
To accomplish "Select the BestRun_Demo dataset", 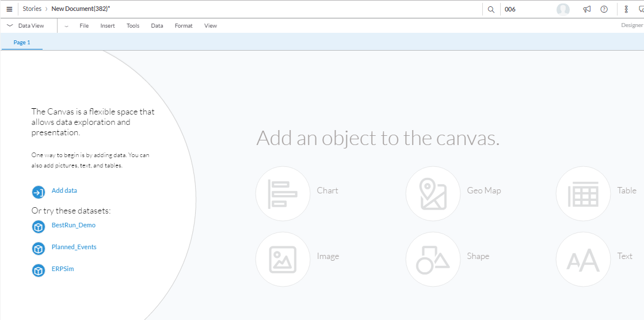I will (x=73, y=225).
